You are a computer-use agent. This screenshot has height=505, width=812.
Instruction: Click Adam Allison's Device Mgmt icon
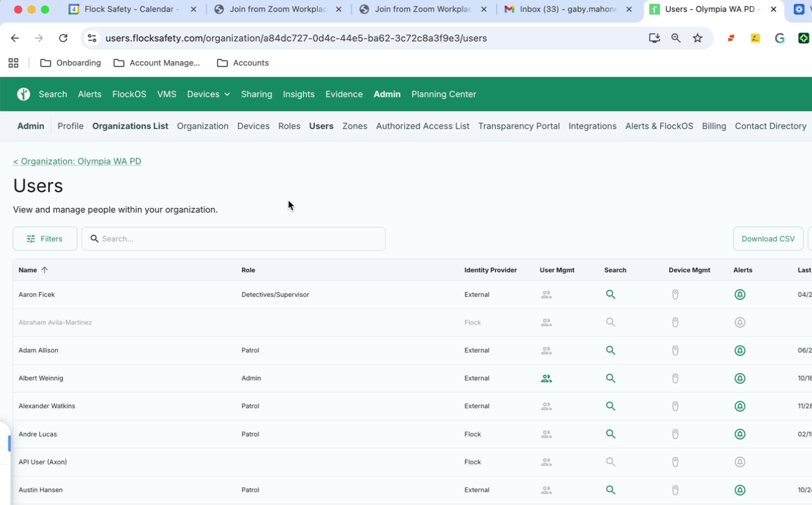[x=675, y=351]
